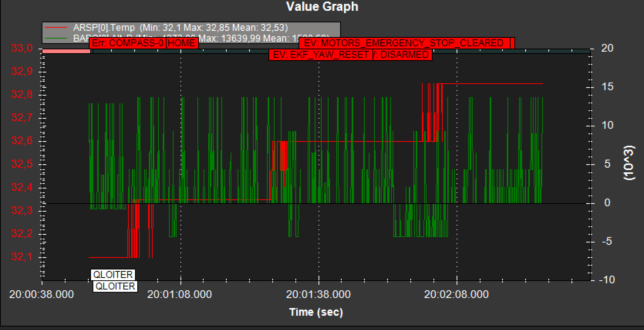Click the 33,0 left axis value
The width and height of the screenshot is (644, 330).
(x=22, y=49)
